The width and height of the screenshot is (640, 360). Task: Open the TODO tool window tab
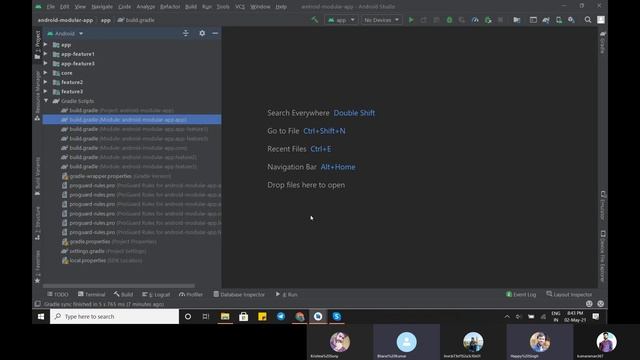pyautogui.click(x=58, y=294)
